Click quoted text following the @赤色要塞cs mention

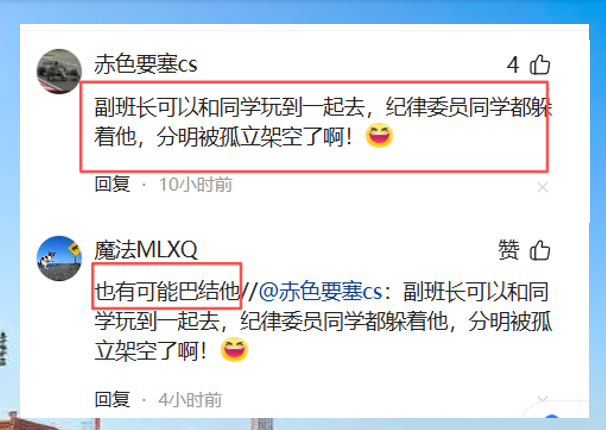coord(323,321)
